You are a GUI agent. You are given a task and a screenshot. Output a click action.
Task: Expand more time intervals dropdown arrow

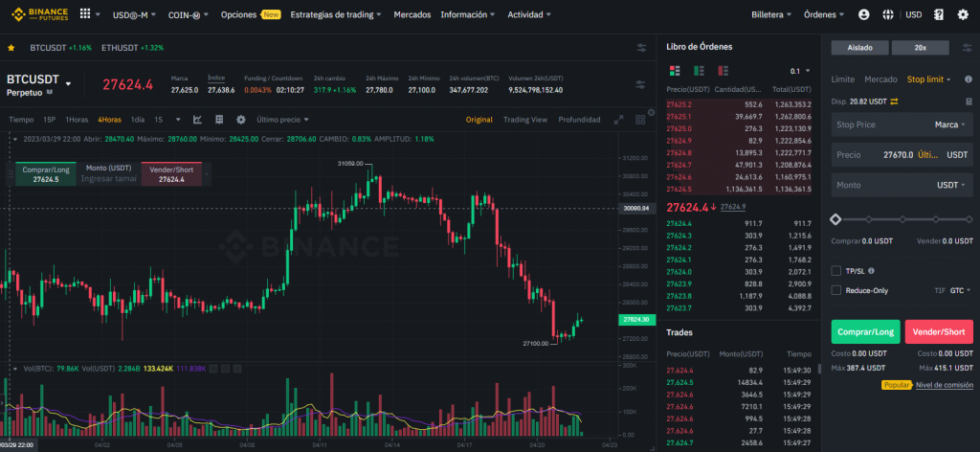point(178,120)
